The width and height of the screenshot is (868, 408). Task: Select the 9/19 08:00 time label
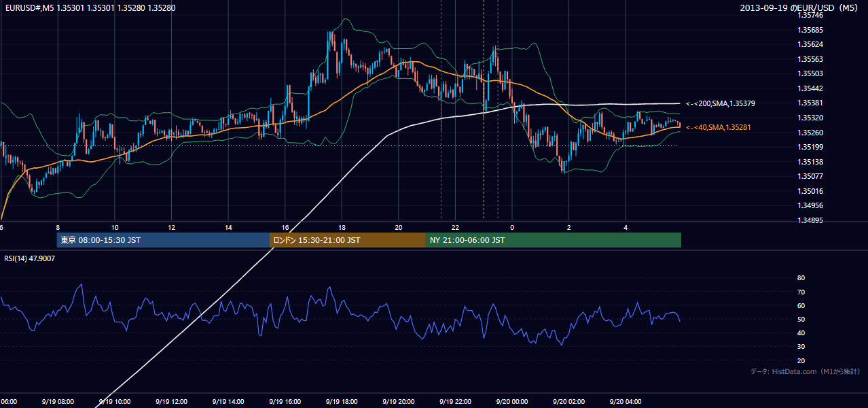click(x=58, y=402)
